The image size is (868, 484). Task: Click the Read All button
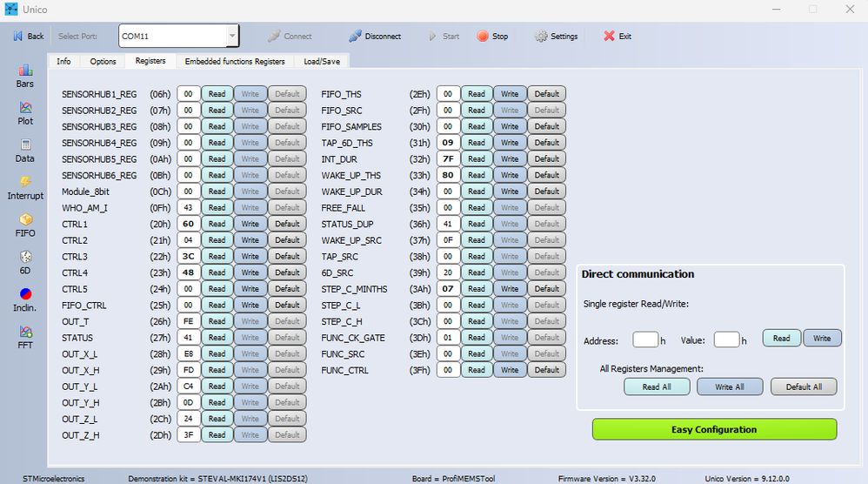(657, 387)
